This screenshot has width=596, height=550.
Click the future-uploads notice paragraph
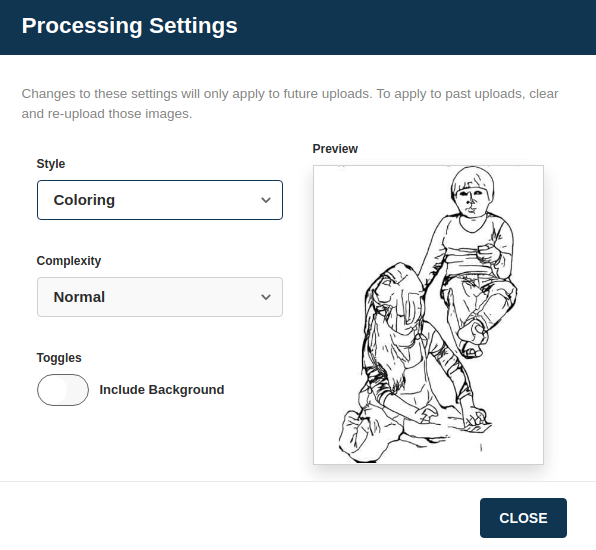click(x=290, y=103)
